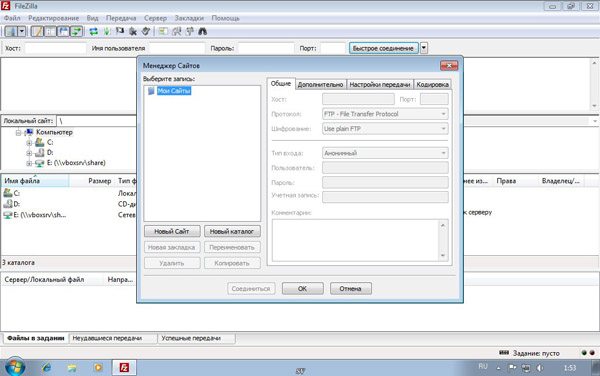Click the Удалить button
The image size is (600, 376).
[172, 263]
